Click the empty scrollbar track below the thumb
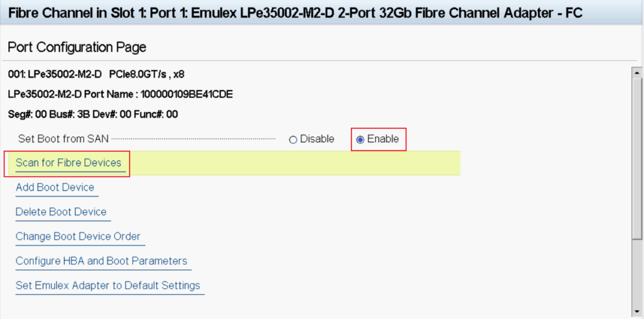The height and width of the screenshot is (319, 644). tap(636, 277)
